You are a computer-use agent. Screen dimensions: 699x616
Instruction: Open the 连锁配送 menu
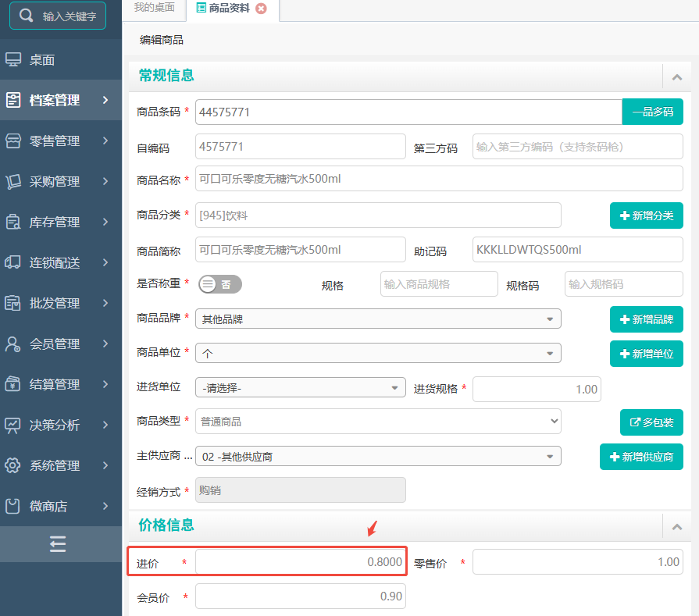pos(61,262)
